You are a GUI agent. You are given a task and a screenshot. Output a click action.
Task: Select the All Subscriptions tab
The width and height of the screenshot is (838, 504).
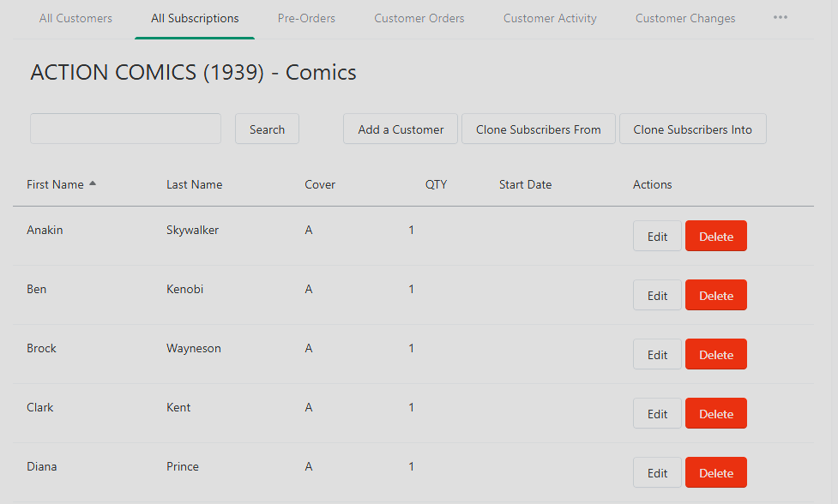[195, 19]
